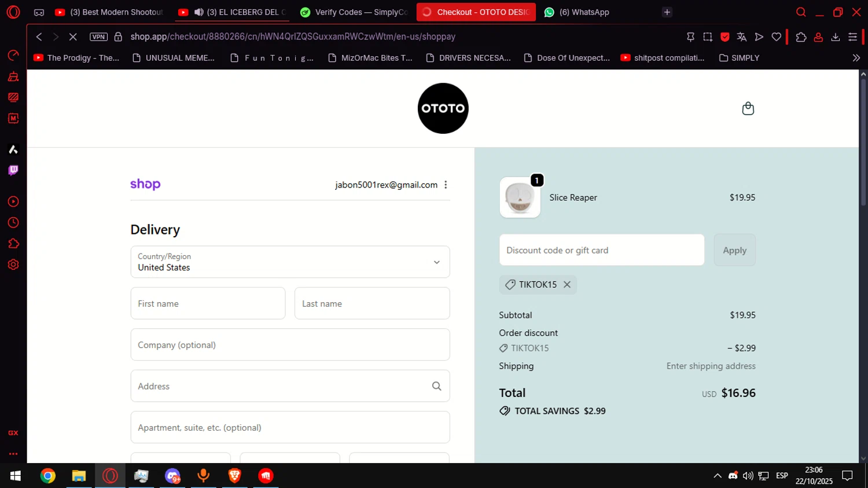Open the Player icon in sidebar

(13, 201)
